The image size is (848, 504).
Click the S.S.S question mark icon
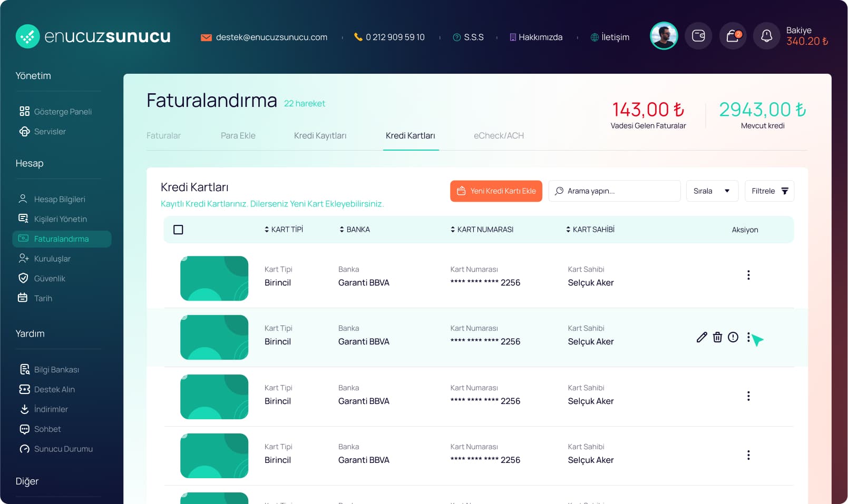457,37
